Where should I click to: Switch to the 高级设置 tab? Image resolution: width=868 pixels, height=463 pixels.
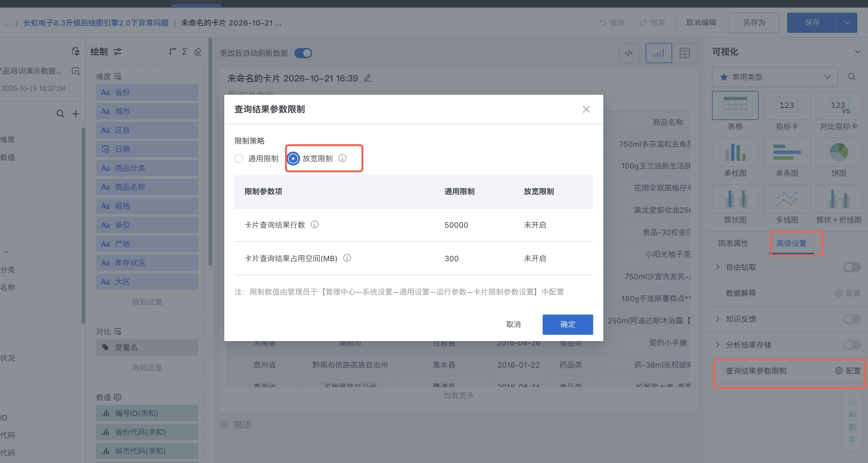[791, 243]
